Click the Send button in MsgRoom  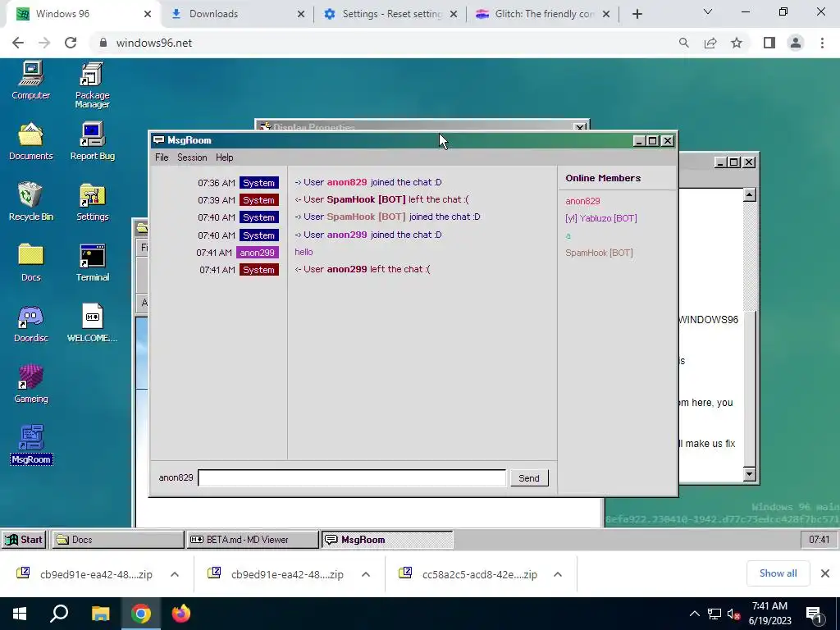529,478
